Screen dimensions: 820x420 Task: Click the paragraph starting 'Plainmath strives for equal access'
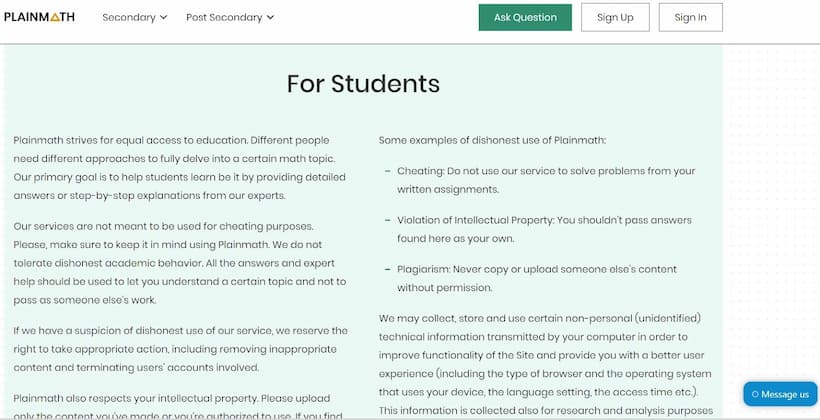(179, 168)
